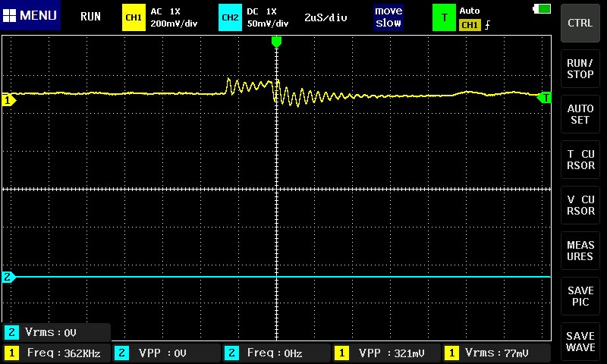Select the green T trigger icon

click(444, 17)
